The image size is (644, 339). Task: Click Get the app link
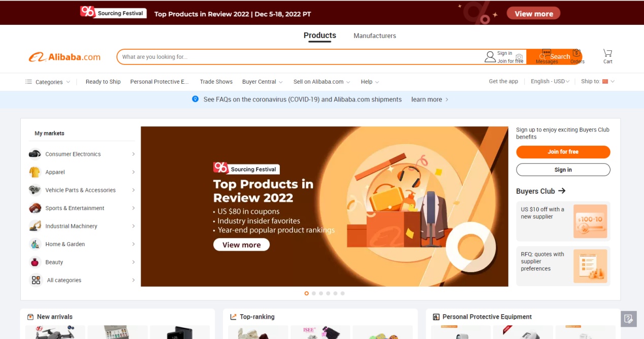[503, 81]
